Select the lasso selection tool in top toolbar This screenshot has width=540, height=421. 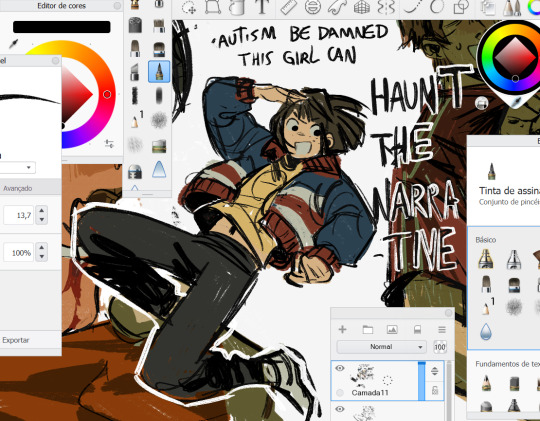[x=189, y=8]
